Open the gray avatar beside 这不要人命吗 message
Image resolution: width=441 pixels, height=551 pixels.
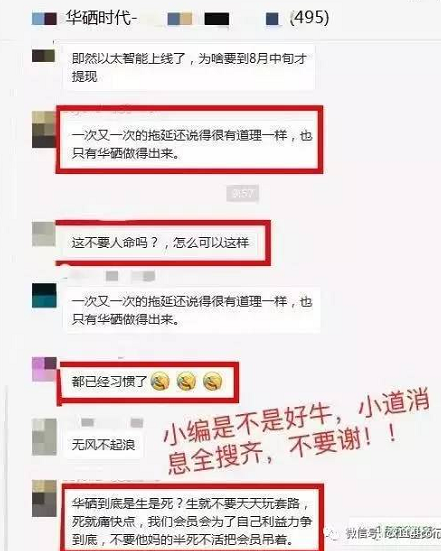44,234
